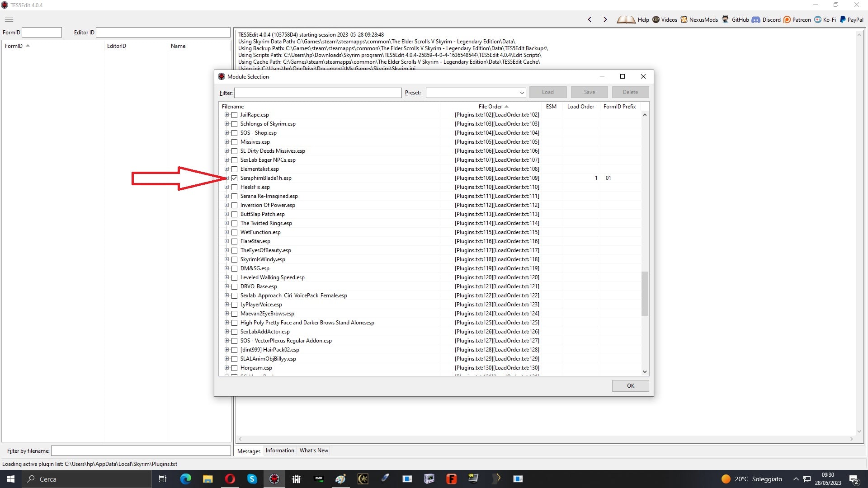Enable HeelsFix.esp module checkbox
Image resolution: width=868 pixels, height=488 pixels.
[234, 187]
